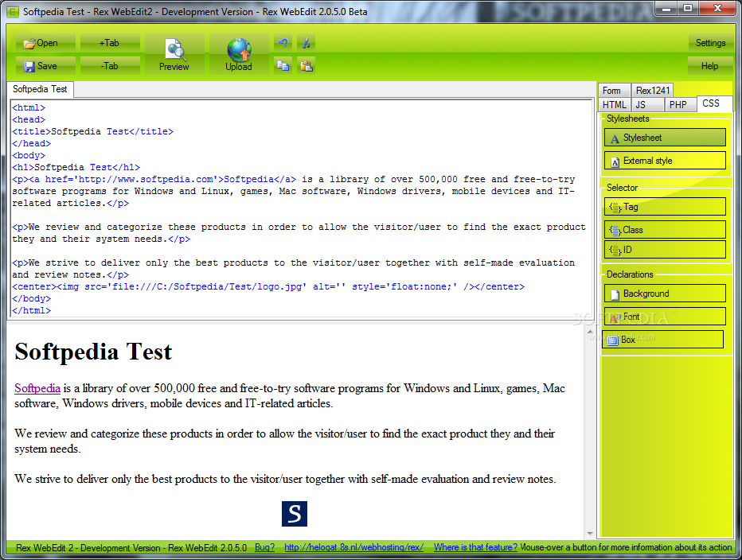Click the Softpedia link in preview

pyautogui.click(x=37, y=388)
